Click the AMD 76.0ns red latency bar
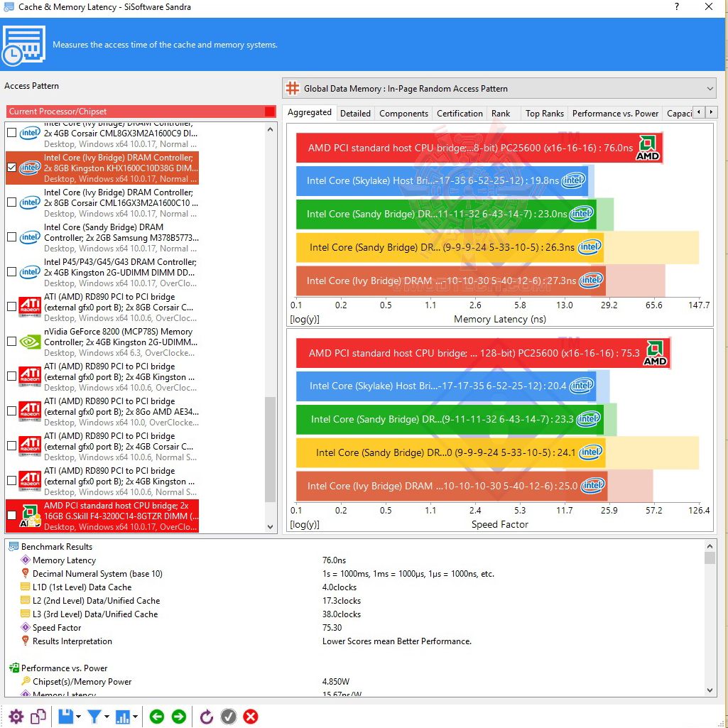The height and width of the screenshot is (728, 728). (479, 148)
